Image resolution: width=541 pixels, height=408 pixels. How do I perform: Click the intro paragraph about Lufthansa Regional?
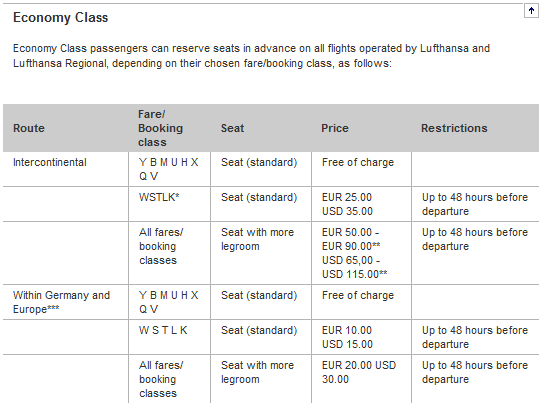(x=252, y=56)
